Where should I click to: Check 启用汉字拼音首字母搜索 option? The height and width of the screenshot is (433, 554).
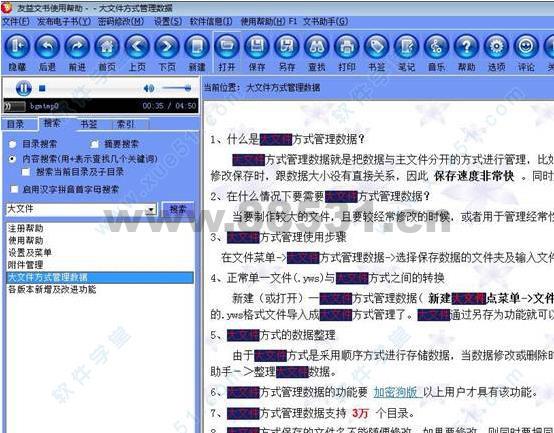tap(14, 189)
